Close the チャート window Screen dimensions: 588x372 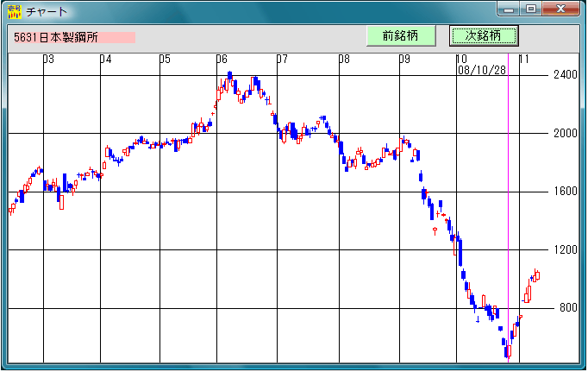coord(560,9)
